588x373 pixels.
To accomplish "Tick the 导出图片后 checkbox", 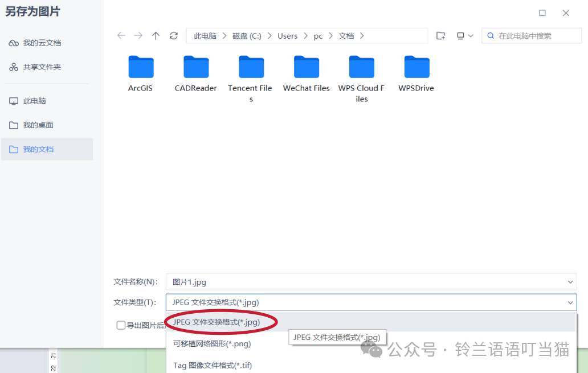I will click(121, 325).
